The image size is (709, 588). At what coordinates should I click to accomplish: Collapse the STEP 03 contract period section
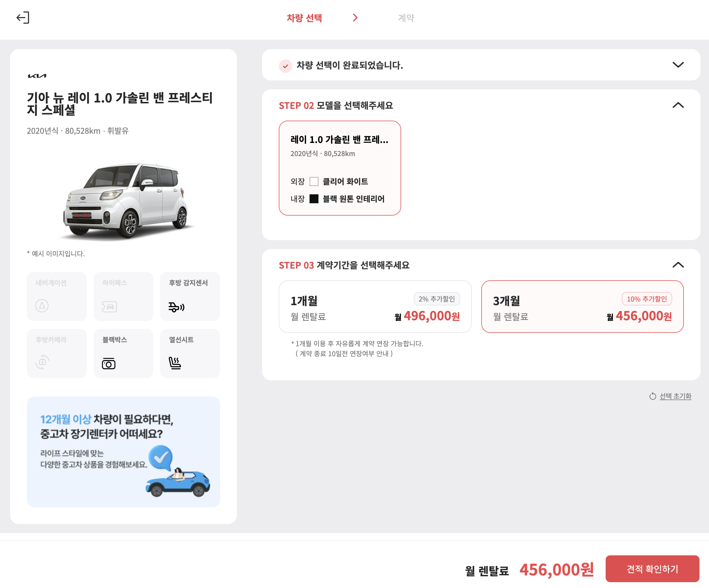678,265
